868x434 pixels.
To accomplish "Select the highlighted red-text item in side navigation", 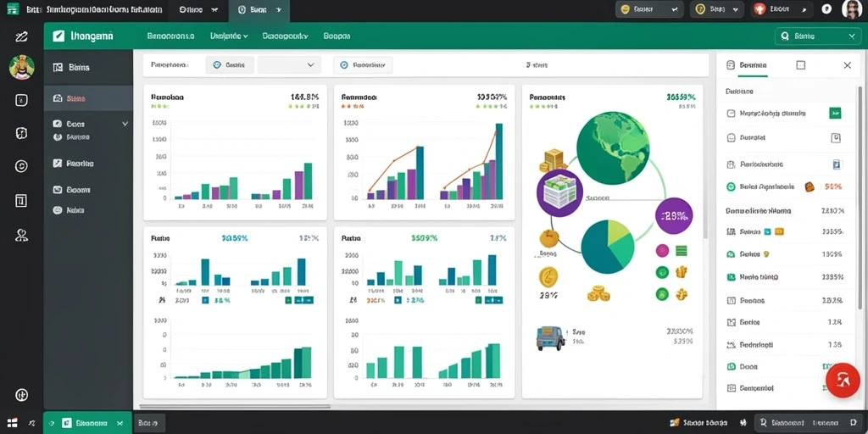I will pos(88,98).
